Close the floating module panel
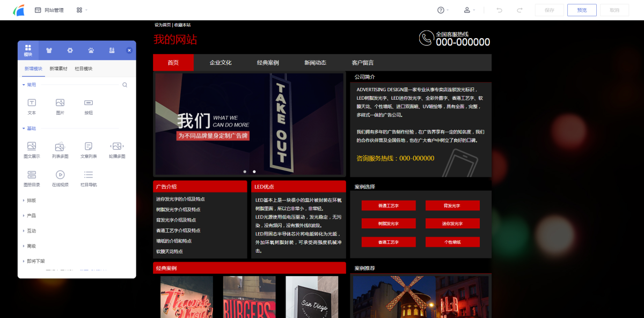Screen dimensions: 644x318 tap(129, 50)
